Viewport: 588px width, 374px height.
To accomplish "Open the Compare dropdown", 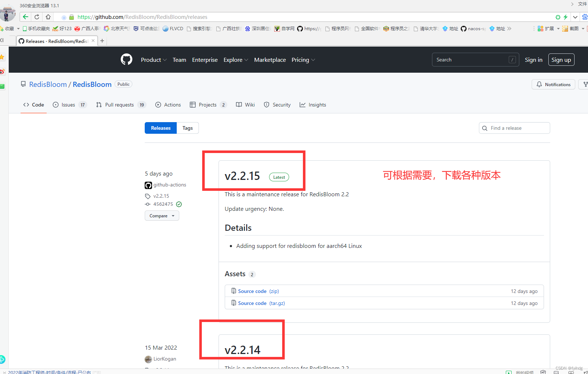I will coord(162,216).
